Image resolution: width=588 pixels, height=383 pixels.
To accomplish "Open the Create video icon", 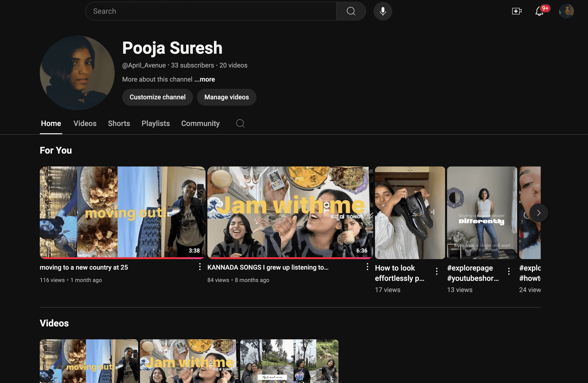I will click(517, 11).
